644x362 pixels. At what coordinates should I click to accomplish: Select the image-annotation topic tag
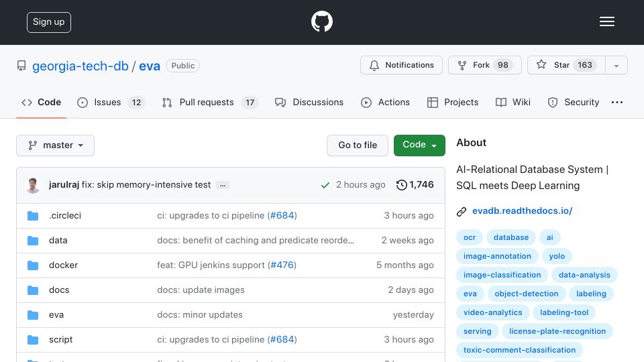497,256
